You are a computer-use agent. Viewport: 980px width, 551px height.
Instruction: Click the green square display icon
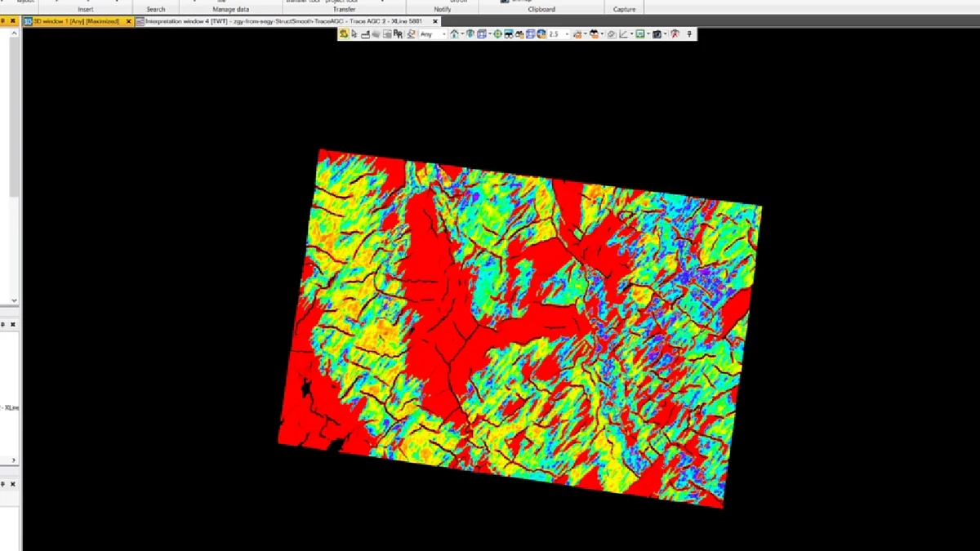click(640, 34)
